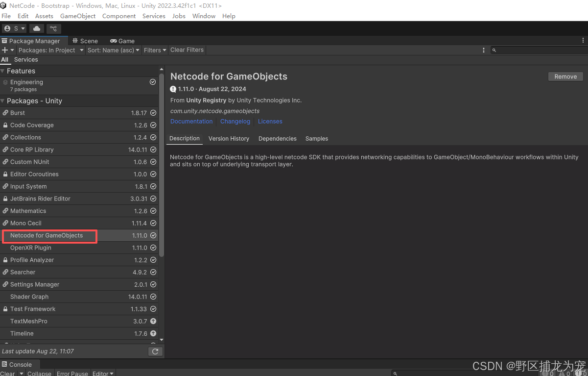Switch to the Game tab
Viewport: 588px width, 376px height.
click(x=122, y=41)
